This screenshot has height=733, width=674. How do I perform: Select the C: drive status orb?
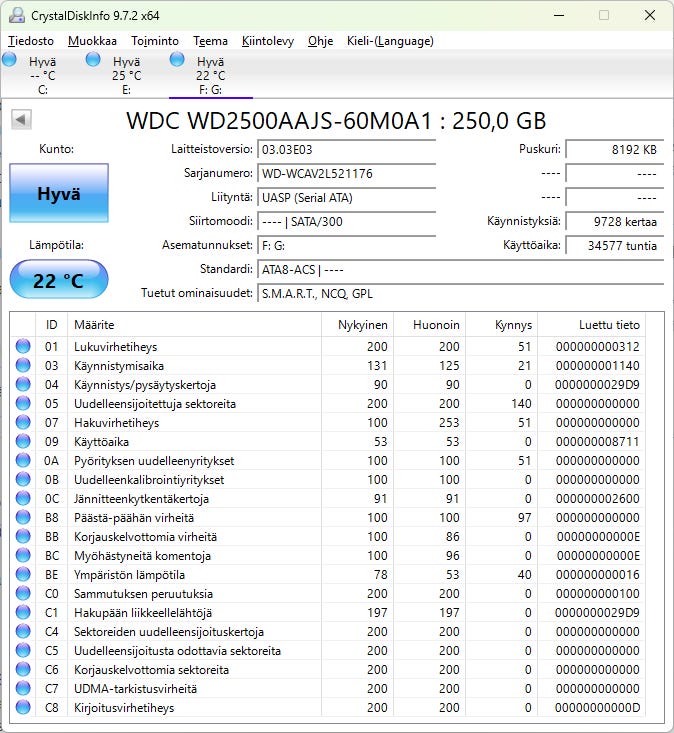[10, 61]
